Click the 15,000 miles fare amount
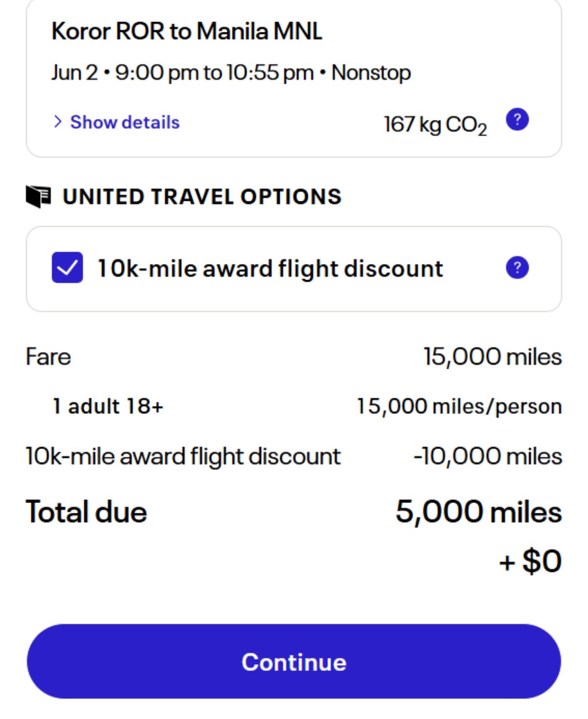The height and width of the screenshot is (719, 588). click(x=492, y=357)
